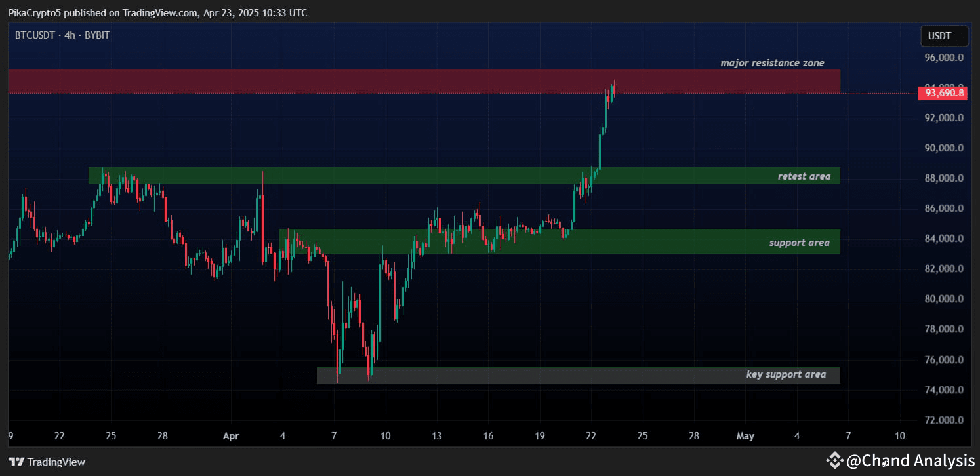Click the 86,000.0 price axis label
The image size is (980, 476).
tap(944, 208)
